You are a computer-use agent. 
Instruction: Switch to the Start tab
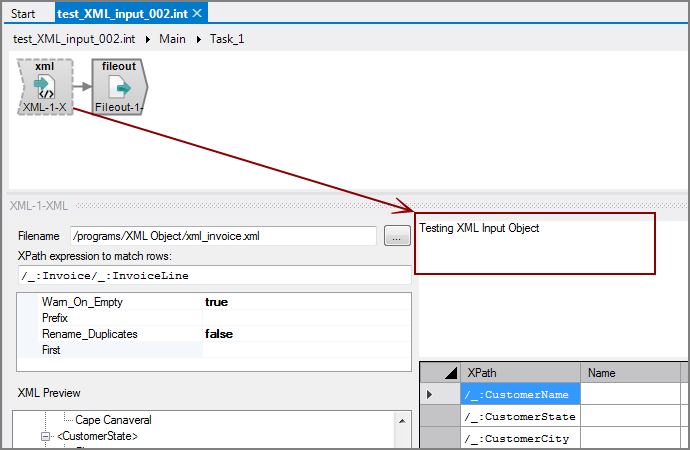tap(23, 13)
